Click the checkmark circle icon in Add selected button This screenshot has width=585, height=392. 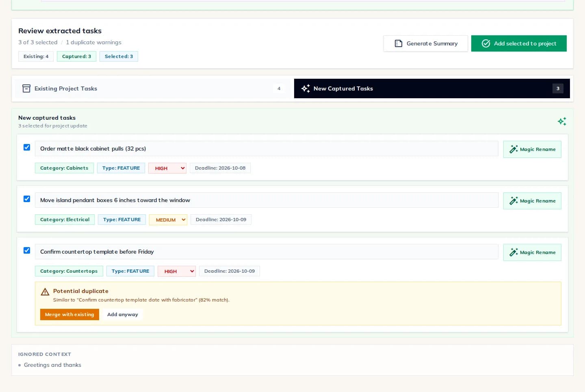tap(486, 43)
